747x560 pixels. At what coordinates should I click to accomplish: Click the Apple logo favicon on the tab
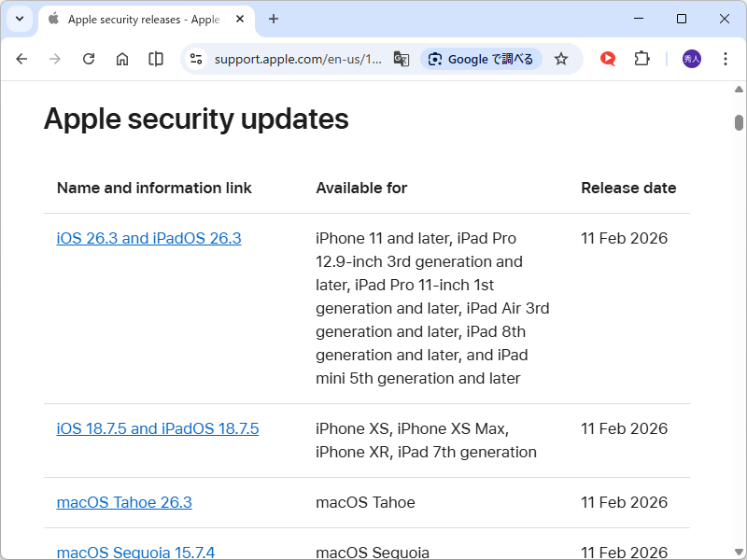tap(53, 19)
